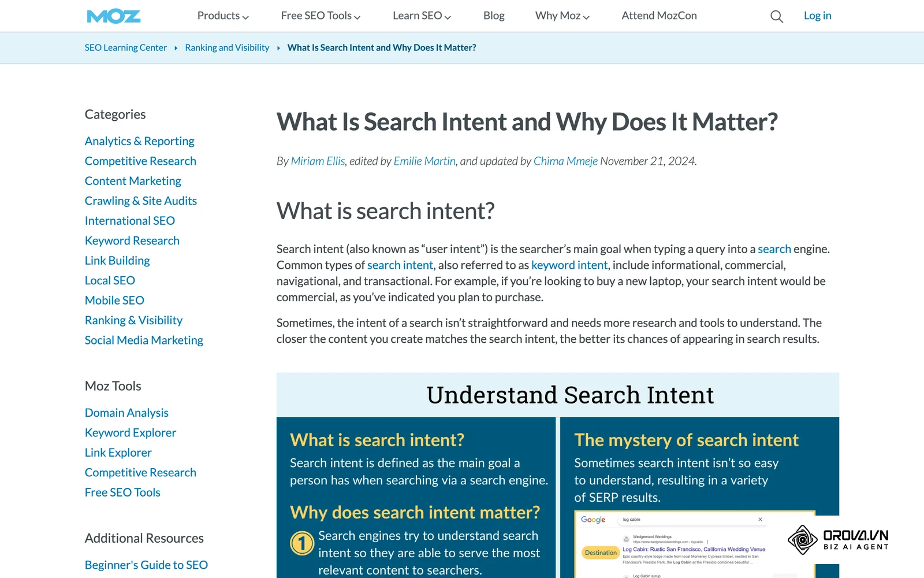Viewport: 924px width, 578px height.
Task: Click the Log in link
Action: coord(817,16)
